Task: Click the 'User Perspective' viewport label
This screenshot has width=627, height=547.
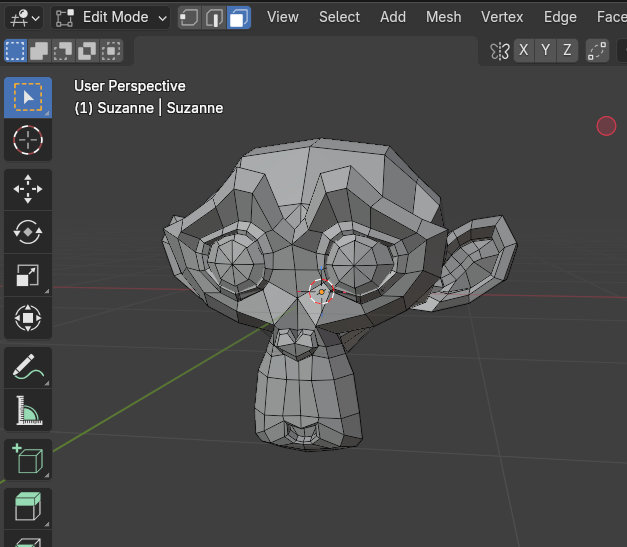Action: [x=130, y=86]
